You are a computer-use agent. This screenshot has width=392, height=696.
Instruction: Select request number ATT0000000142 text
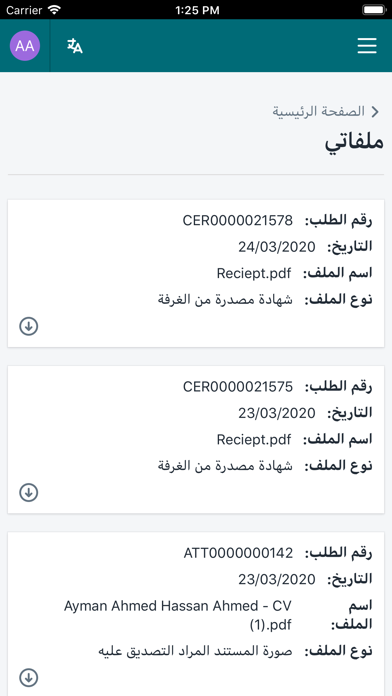tap(238, 553)
